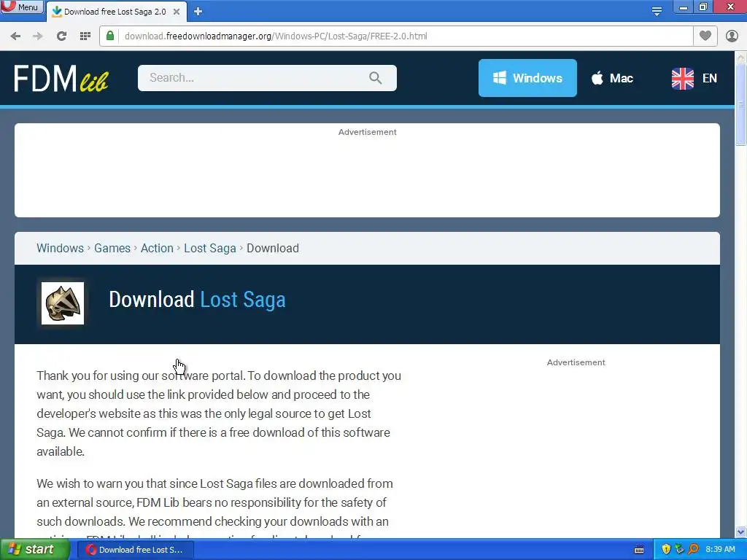
Task: Click the page scrollbar up arrow
Action: coord(740,58)
